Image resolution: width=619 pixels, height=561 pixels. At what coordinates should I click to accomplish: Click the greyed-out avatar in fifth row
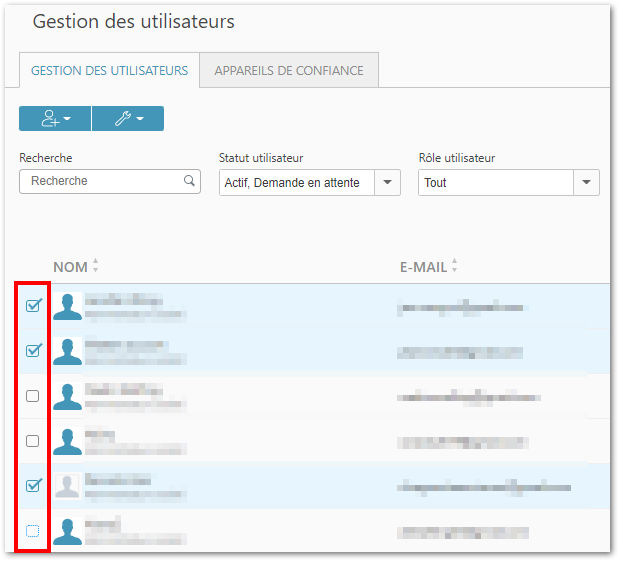click(x=68, y=486)
